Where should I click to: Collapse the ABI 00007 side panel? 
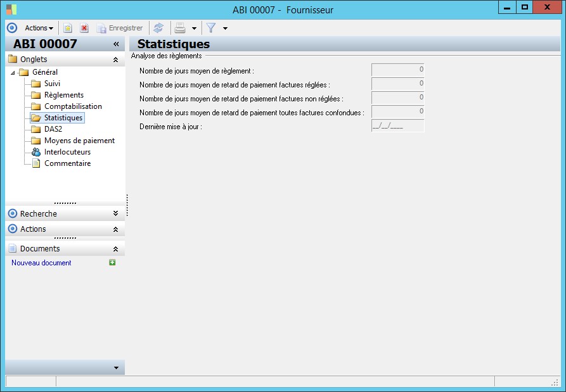116,44
